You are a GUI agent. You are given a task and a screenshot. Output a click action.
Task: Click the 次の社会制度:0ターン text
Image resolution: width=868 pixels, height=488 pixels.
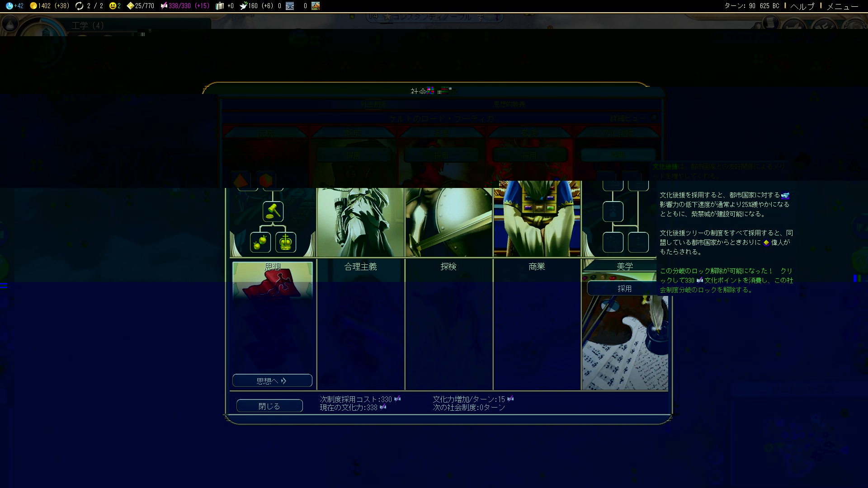click(x=469, y=407)
